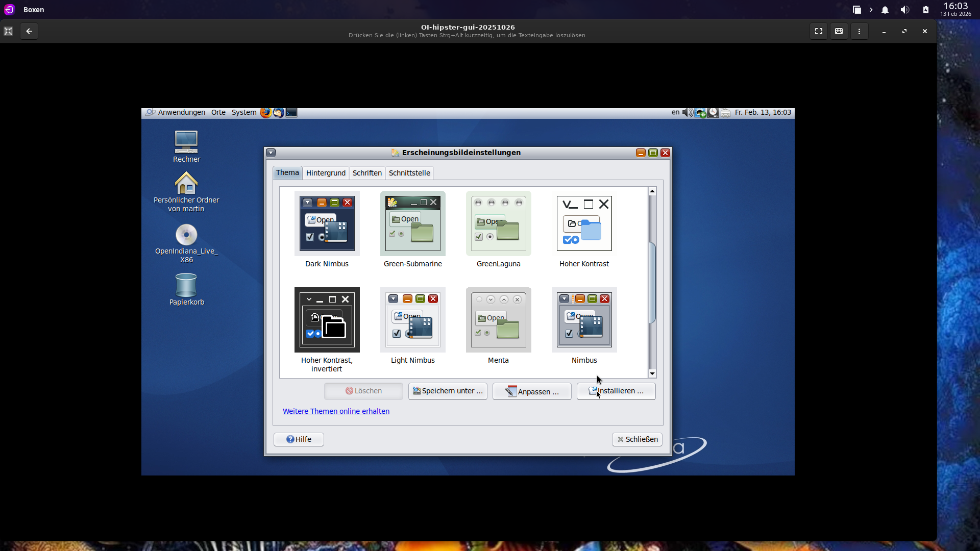Click the Thunderbird mail launcher icon
Image resolution: width=980 pixels, height=551 pixels.
pos(279,113)
